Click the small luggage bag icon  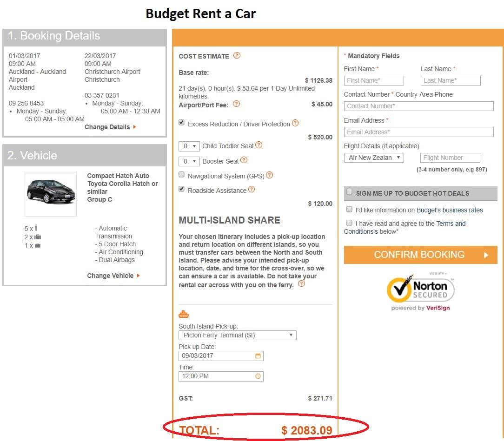tap(38, 245)
